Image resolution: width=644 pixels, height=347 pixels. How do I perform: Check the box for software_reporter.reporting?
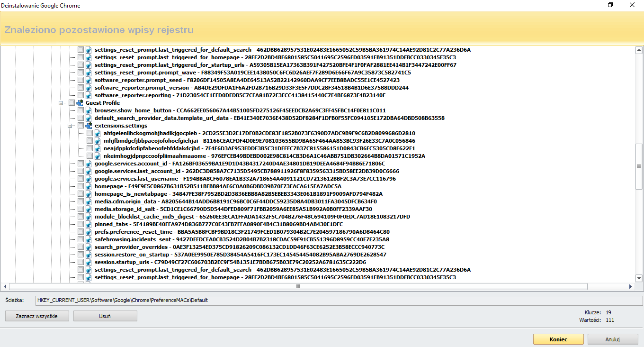80,95
